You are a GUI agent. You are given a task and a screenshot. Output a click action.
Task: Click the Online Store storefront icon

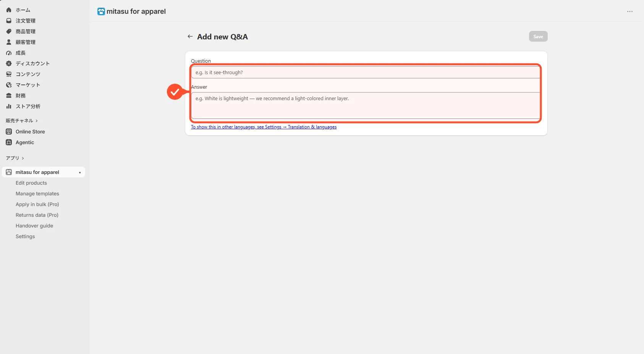(9, 132)
